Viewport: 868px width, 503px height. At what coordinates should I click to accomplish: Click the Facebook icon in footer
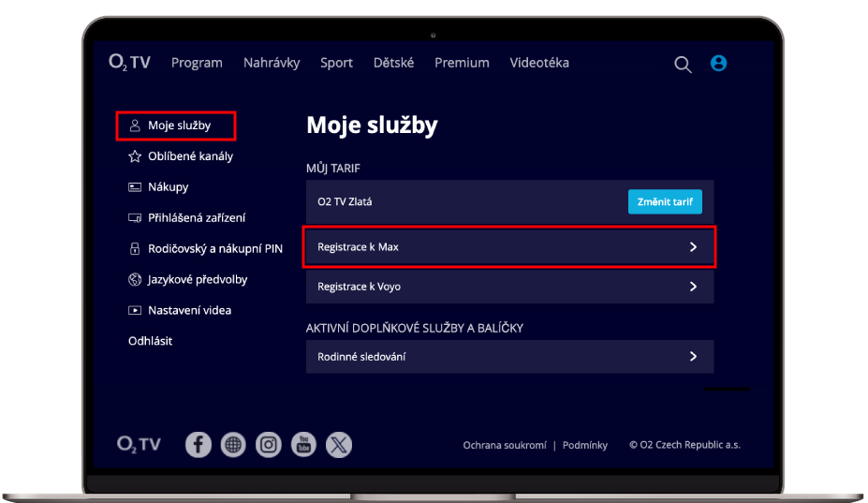(x=199, y=445)
